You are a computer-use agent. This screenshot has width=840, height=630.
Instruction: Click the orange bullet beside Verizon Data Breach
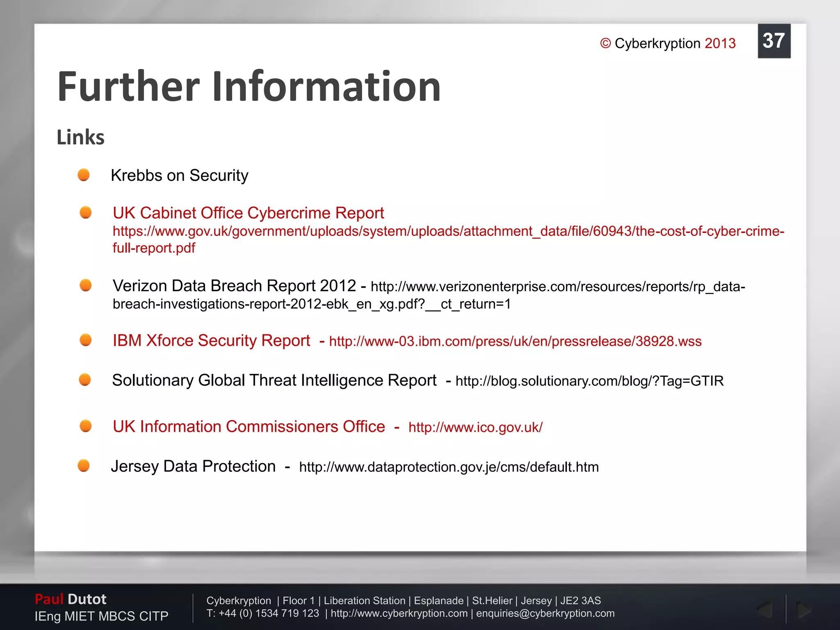pyautogui.click(x=86, y=285)
